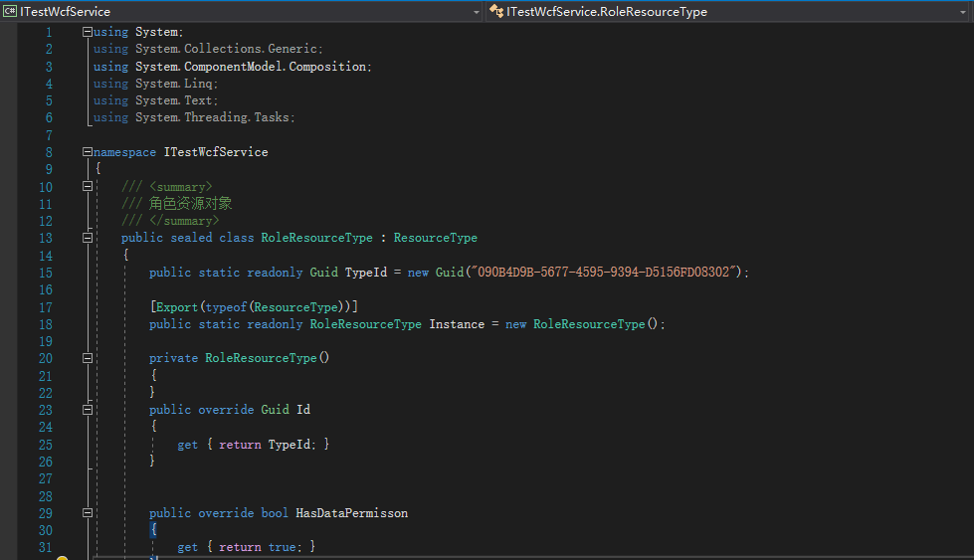Viewport: 974px width, 560px height.
Task: Collapse the using directives block
Action: pyautogui.click(x=88, y=33)
